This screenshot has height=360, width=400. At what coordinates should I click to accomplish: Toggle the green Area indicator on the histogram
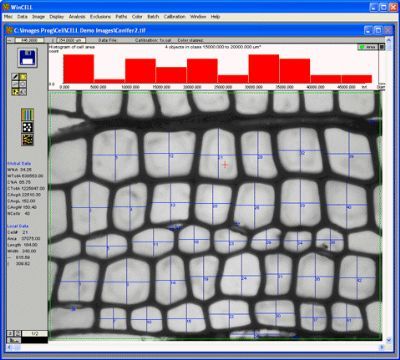[x=368, y=47]
